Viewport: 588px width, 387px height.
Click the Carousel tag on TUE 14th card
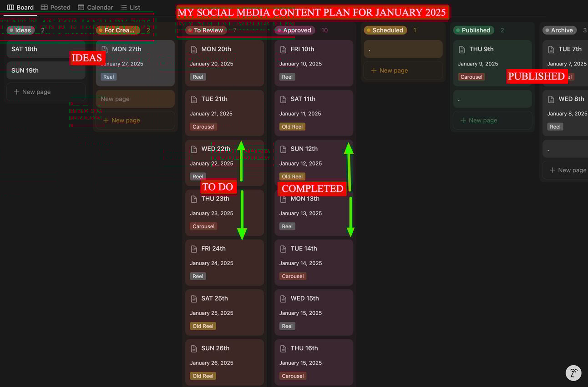pos(293,276)
